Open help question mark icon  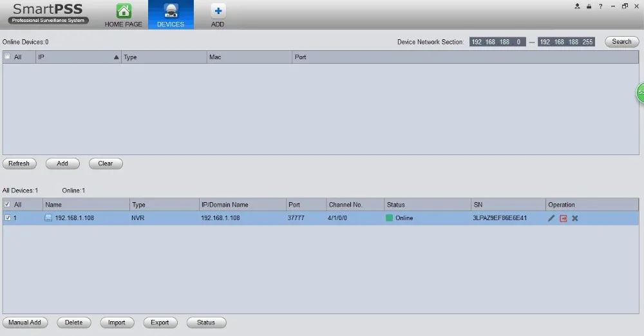pos(600,6)
